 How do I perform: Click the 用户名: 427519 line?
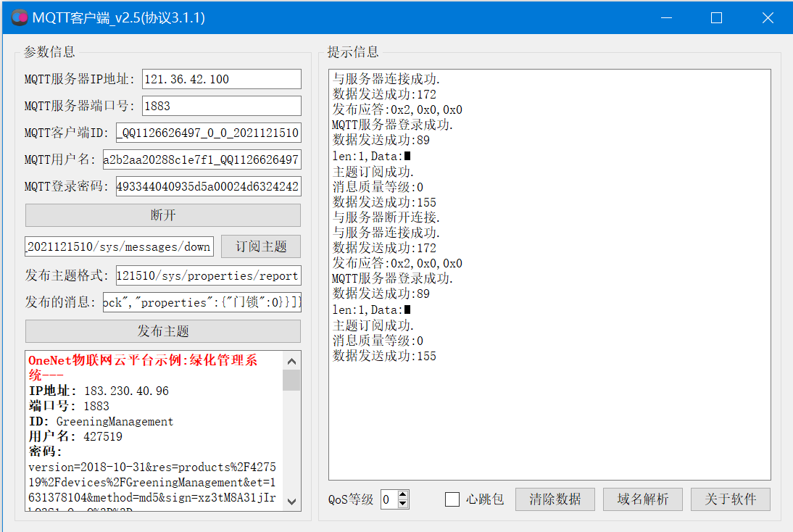(75, 436)
